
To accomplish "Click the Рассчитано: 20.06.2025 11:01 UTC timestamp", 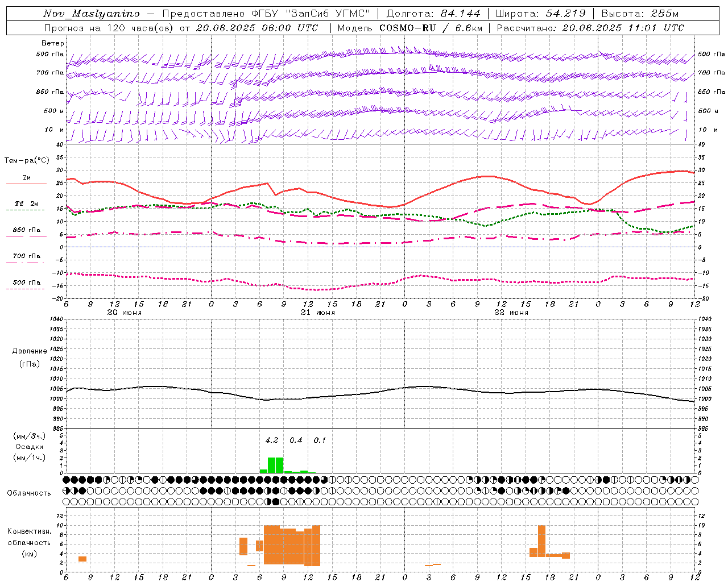I will pyautogui.click(x=590, y=28).
